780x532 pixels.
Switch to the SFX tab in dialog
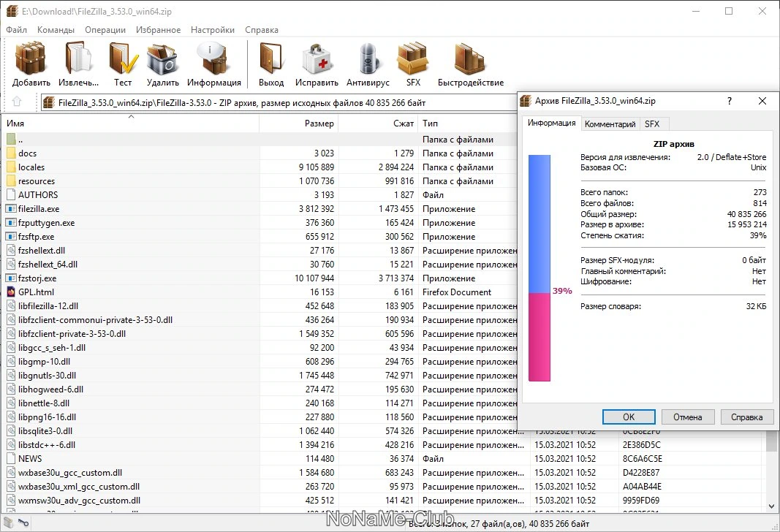click(651, 123)
